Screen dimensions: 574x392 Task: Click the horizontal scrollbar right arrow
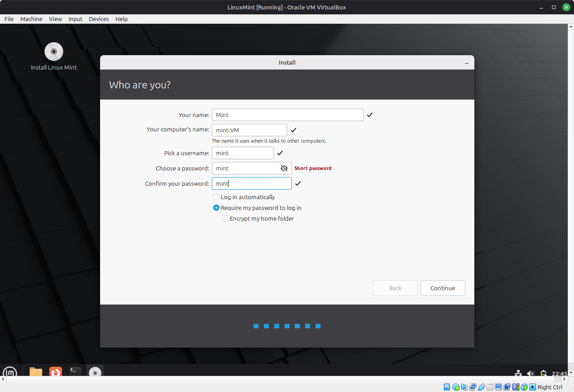pyautogui.click(x=565, y=379)
